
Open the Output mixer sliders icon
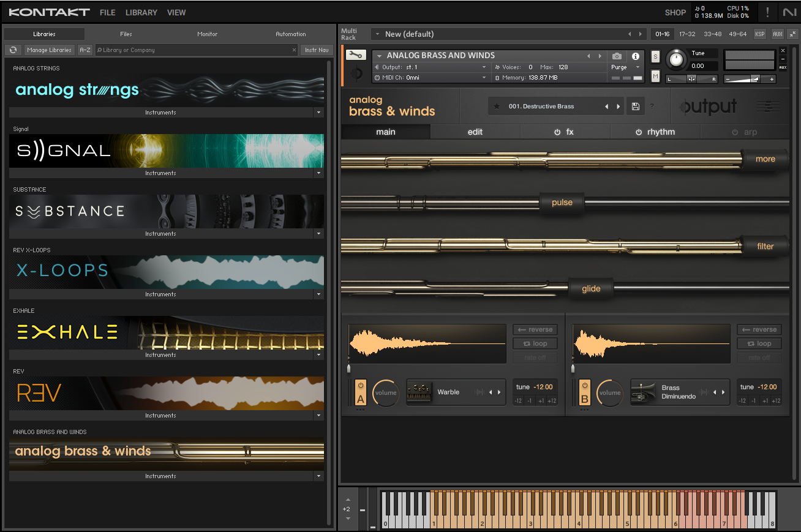[x=768, y=106]
